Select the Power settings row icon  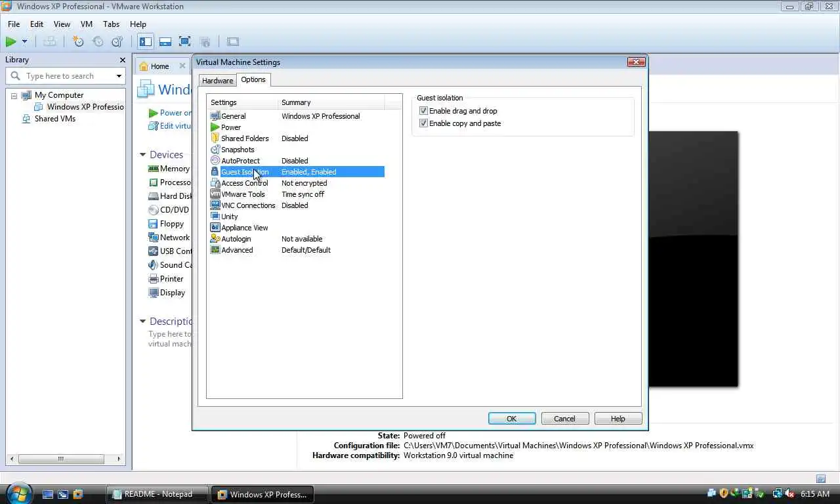tap(215, 127)
